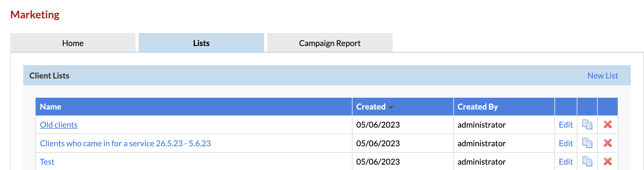The image size is (644, 170).
Task: Select administrator in the Test row
Action: coord(482,162)
